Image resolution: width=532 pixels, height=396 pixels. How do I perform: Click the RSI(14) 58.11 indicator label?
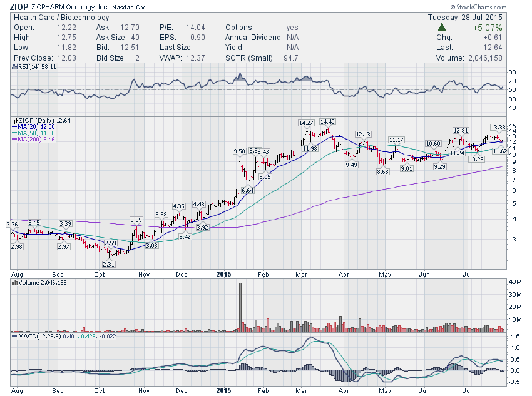coord(37,67)
